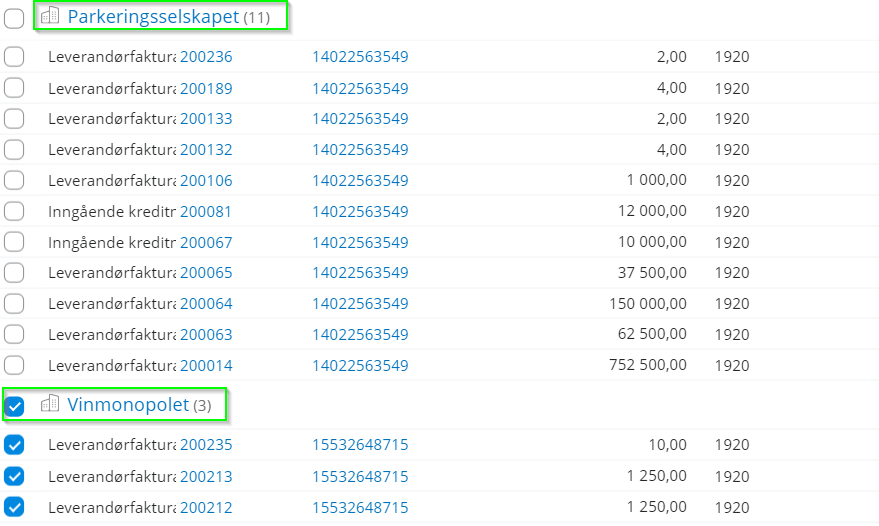
Task: Click account number 15532648715 on row 200235
Action: point(360,445)
